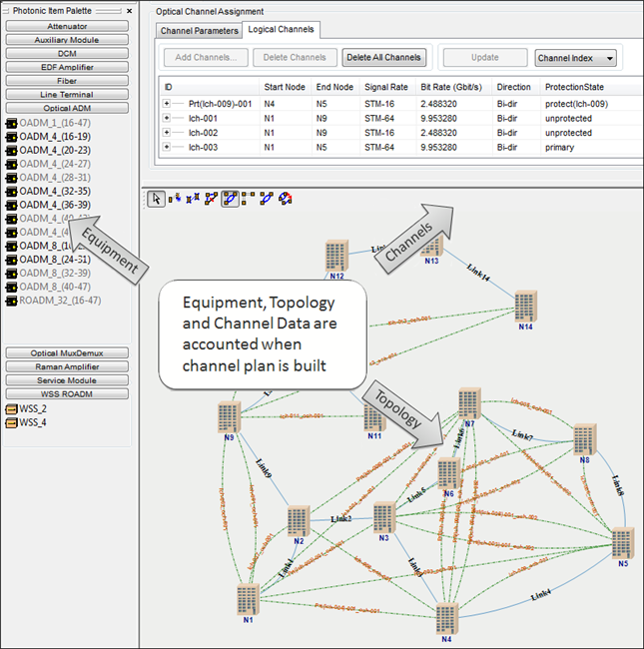Click the Signal Rate column header

pyautogui.click(x=385, y=87)
